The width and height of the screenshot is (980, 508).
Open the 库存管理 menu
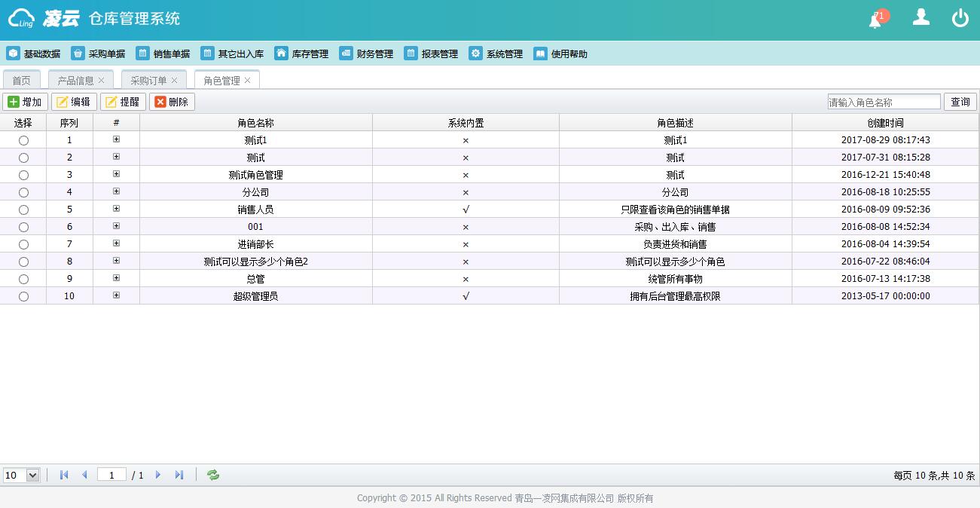point(301,54)
